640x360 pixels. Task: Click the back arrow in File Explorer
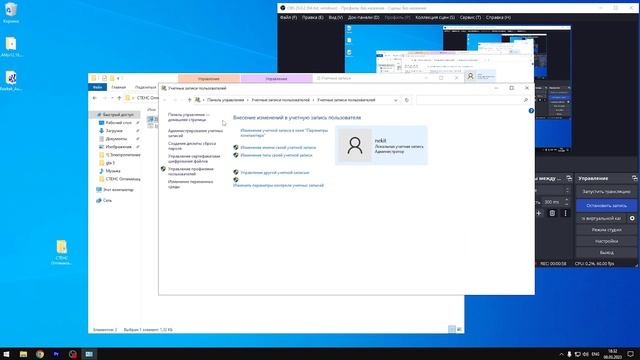click(x=95, y=98)
